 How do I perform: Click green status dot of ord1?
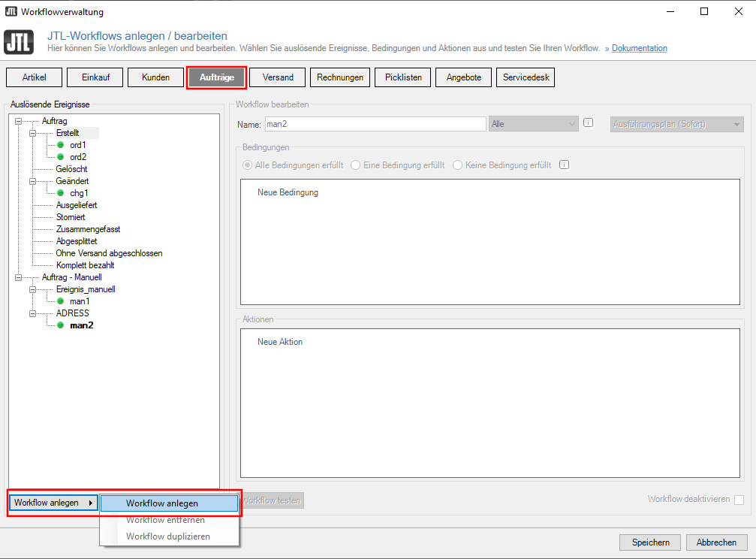(x=61, y=145)
